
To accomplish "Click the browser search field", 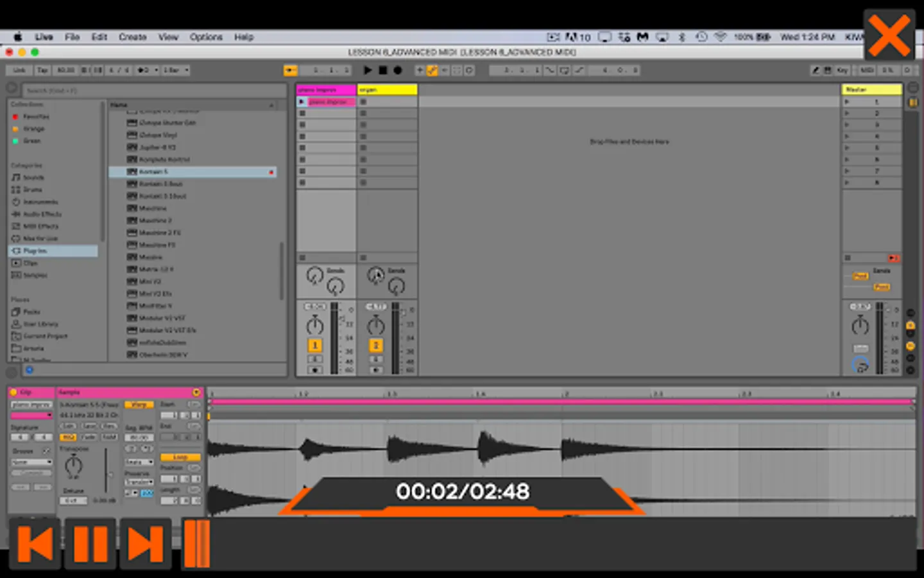I will click(x=154, y=91).
